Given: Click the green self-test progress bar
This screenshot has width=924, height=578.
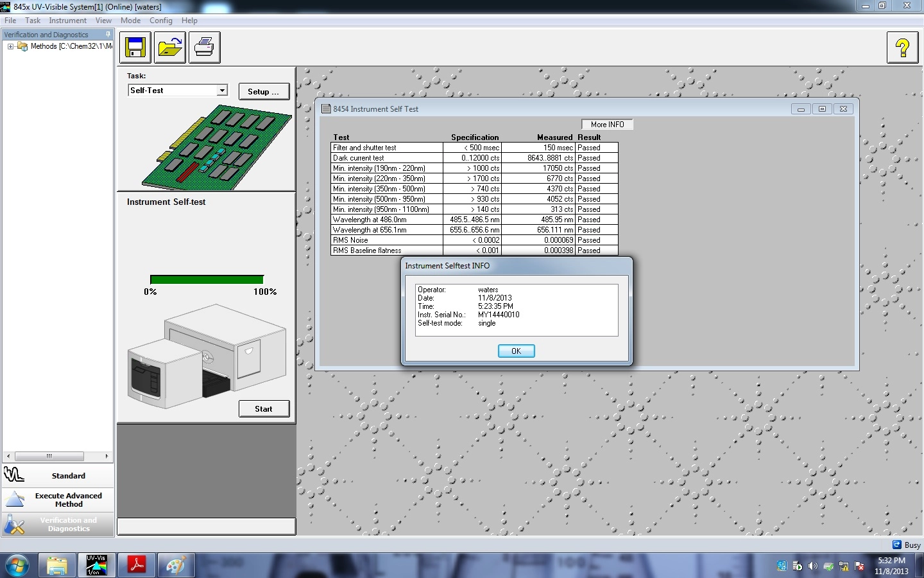Looking at the screenshot, I should 207,279.
